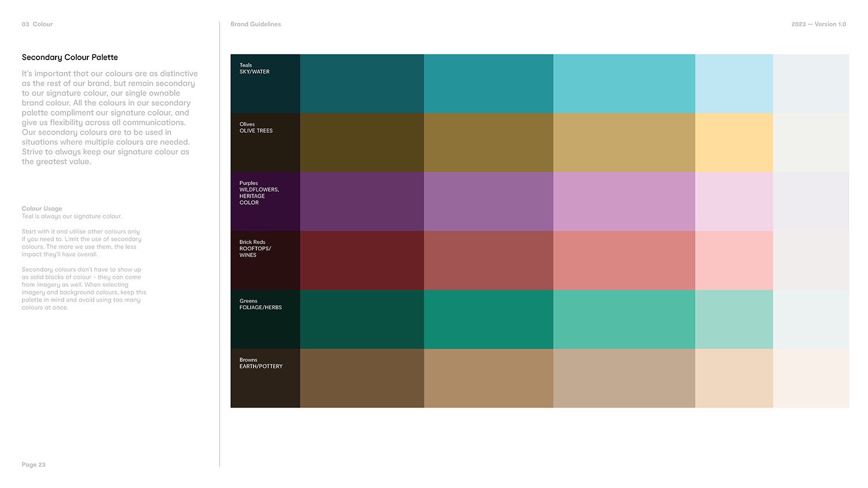868x488 pixels.
Task: Click the Greens FOLIAGE/HERBS label swatch
Action: pyautogui.click(x=265, y=319)
